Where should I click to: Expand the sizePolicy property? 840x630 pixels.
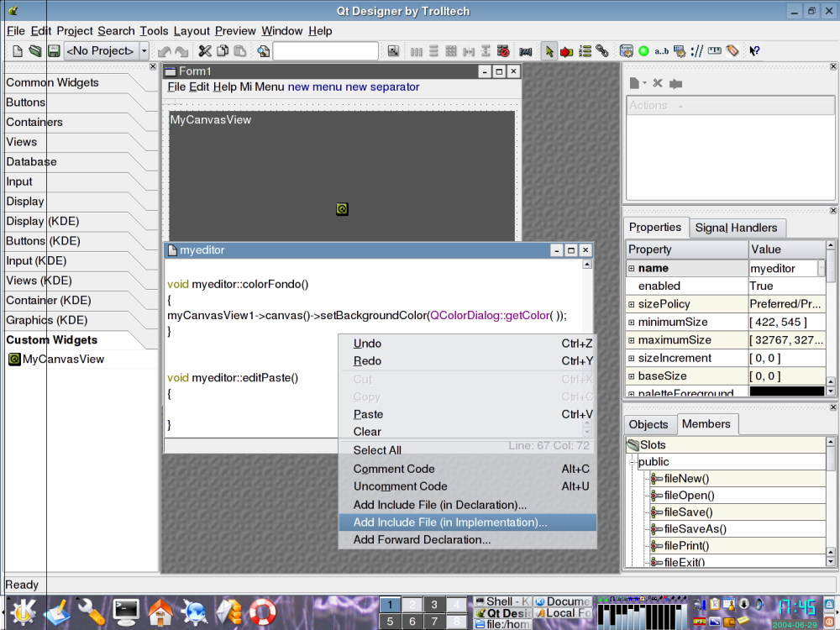pyautogui.click(x=631, y=304)
